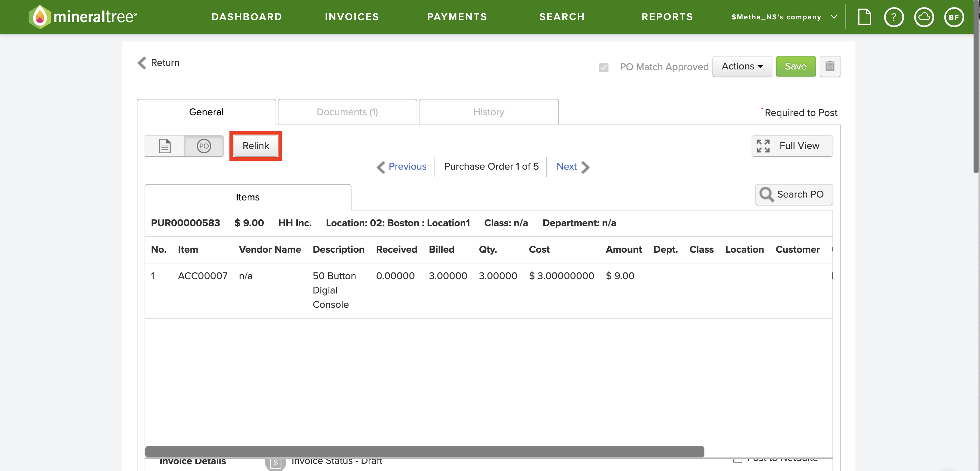Click the cloud sync icon
The width and height of the screenshot is (980, 471).
pos(924,17)
